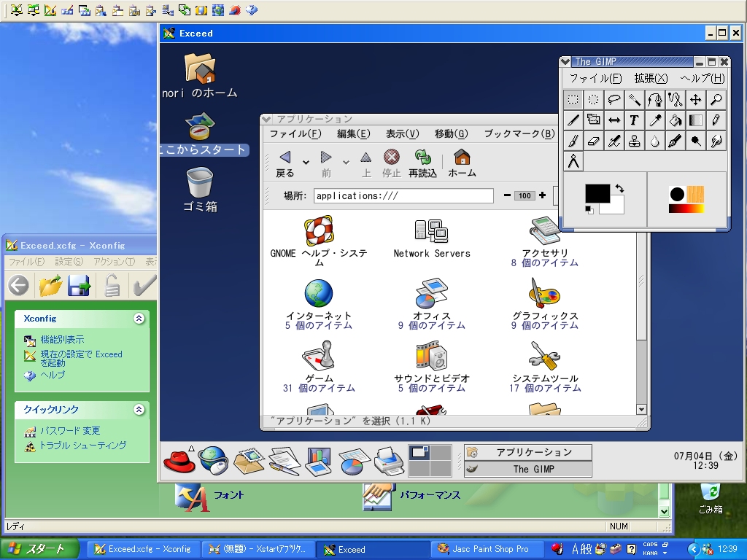
Task: Open the ブックマーク(B) menu in file manager
Action: tap(519, 134)
